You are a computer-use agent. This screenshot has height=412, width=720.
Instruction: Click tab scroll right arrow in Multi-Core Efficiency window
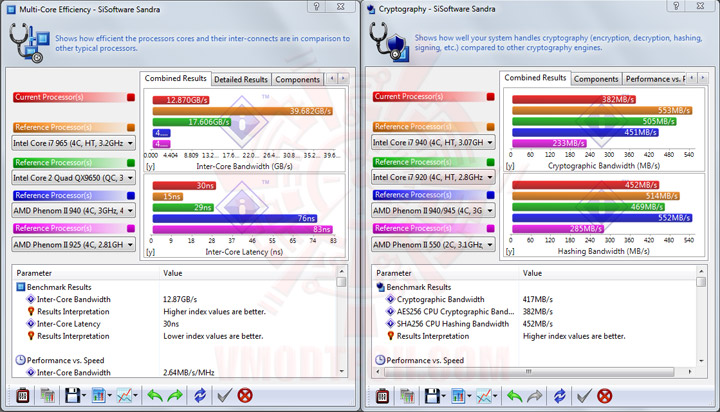343,79
